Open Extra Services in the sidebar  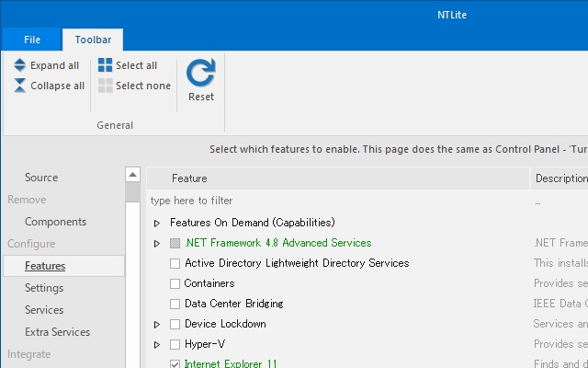tap(57, 332)
